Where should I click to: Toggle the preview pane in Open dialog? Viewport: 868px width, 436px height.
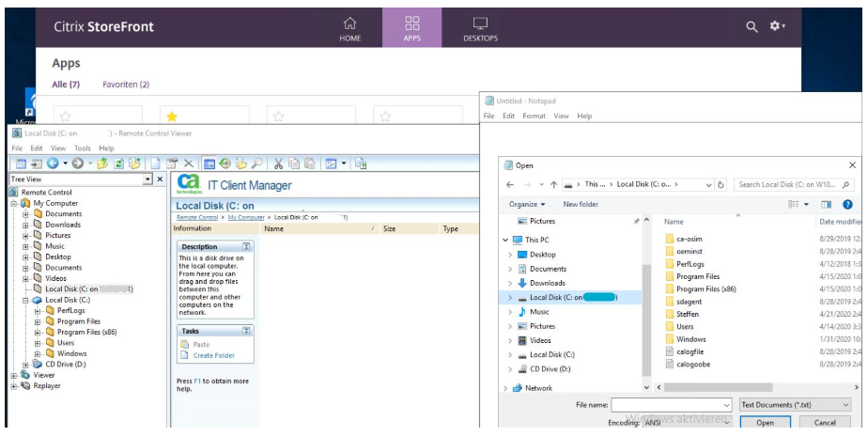827,204
